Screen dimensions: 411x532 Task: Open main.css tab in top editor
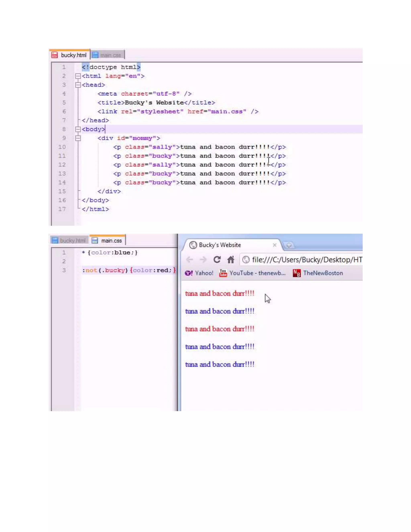[x=108, y=55]
